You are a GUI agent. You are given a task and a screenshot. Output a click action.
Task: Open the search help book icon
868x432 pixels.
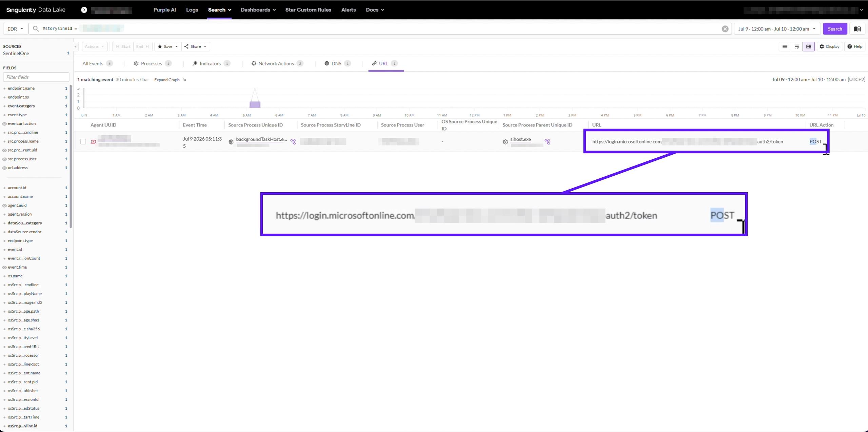857,29
